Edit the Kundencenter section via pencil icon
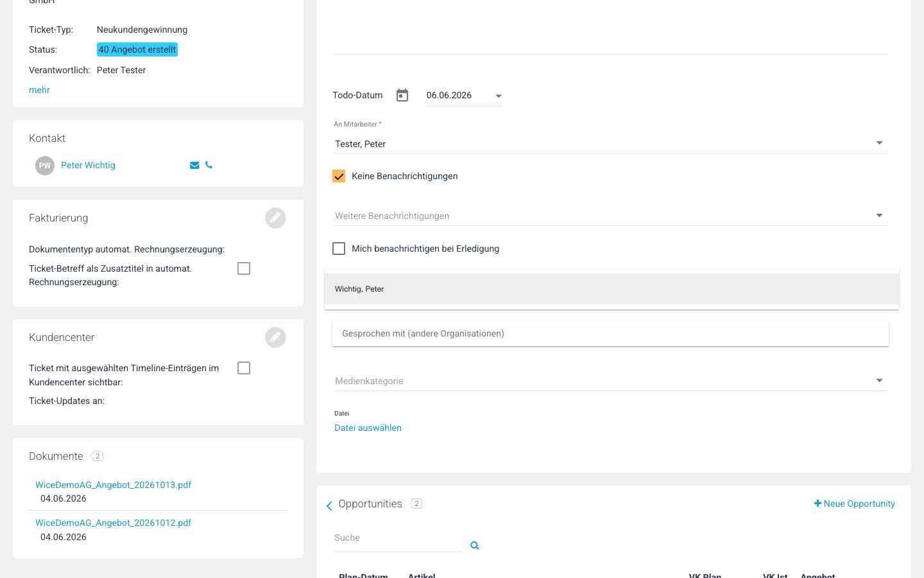The height and width of the screenshot is (578, 924). pyautogui.click(x=275, y=337)
